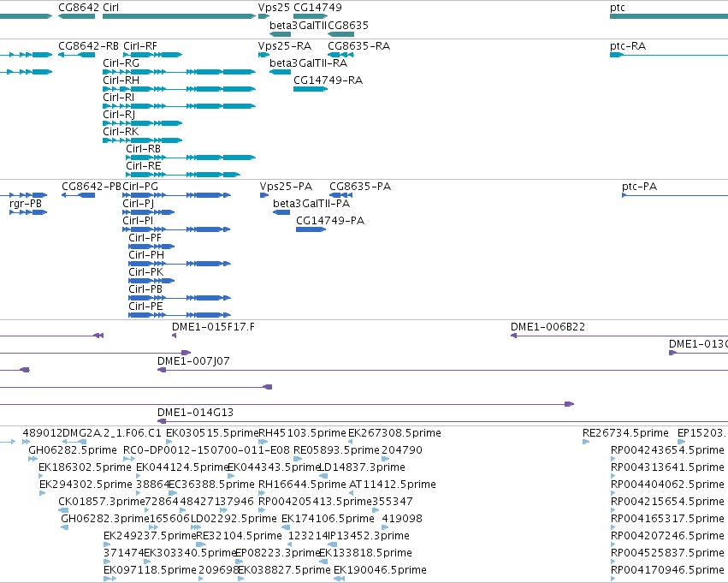The height and width of the screenshot is (583, 728).
Task: Click the RC0-DP0012-150700-011-E08 EST label
Action: coord(207,450)
